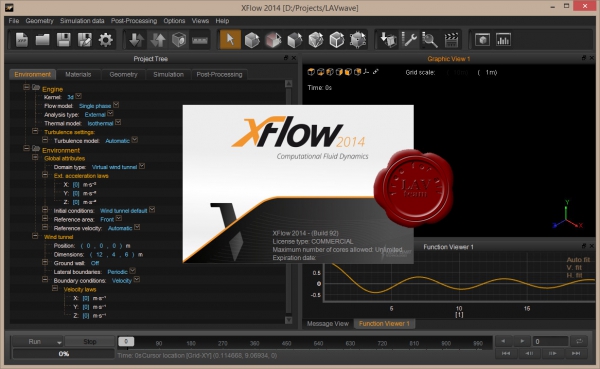This screenshot has width=600, height=369.
Task: Open Reference area Front dropdown
Action: pyautogui.click(x=119, y=219)
